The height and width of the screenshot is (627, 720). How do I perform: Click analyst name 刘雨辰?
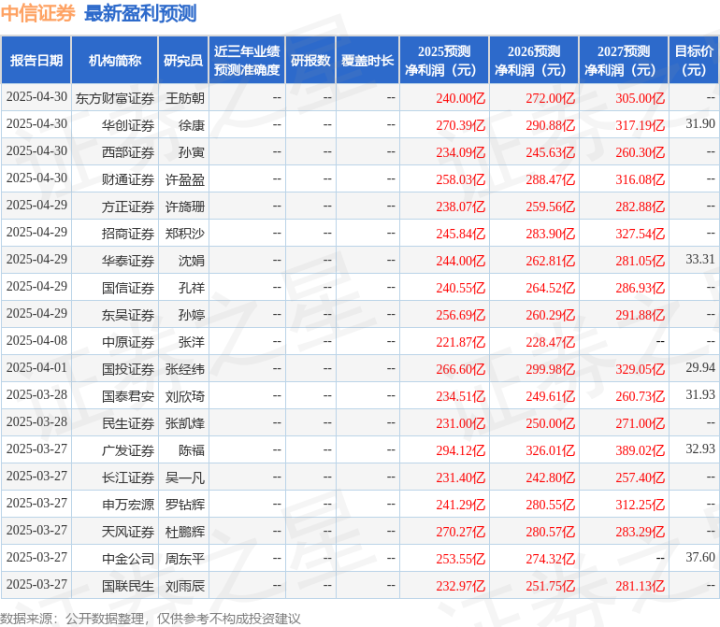185,586
